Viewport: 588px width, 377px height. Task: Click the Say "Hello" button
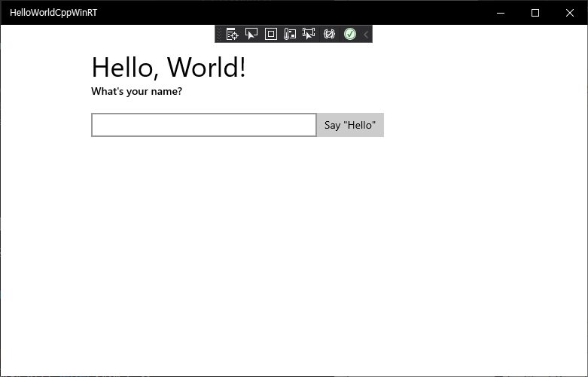point(350,125)
